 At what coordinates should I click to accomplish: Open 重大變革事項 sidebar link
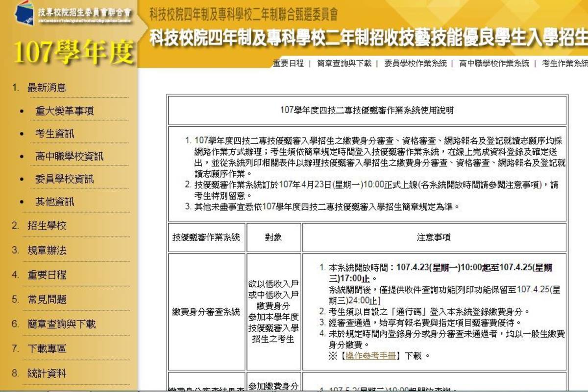pyautogui.click(x=64, y=111)
